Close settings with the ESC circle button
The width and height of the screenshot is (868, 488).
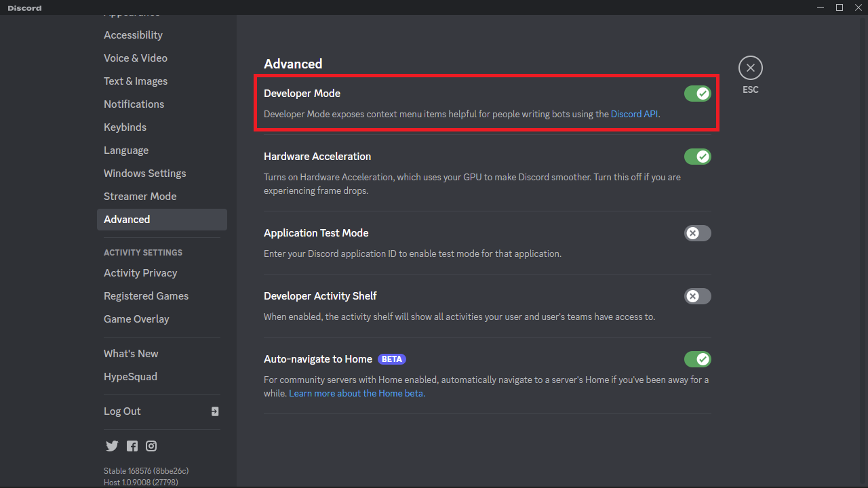point(751,68)
